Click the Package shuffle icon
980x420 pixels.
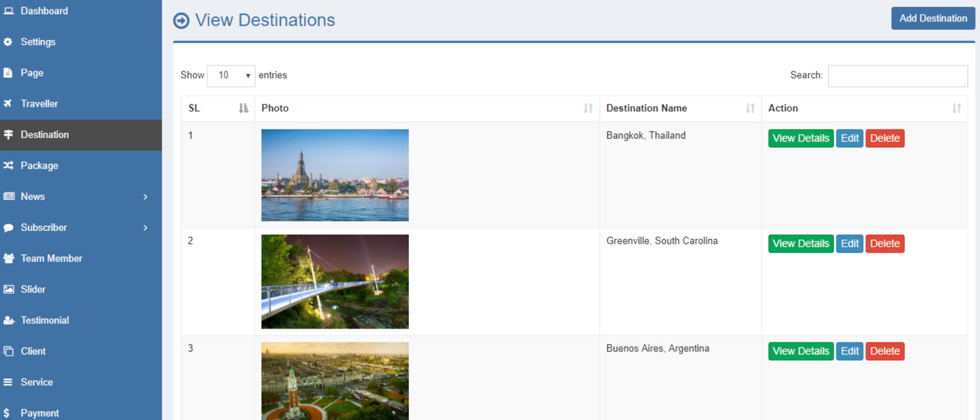[8, 165]
